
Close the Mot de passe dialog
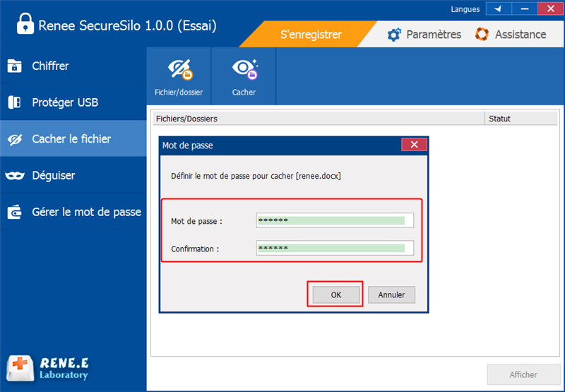click(413, 145)
